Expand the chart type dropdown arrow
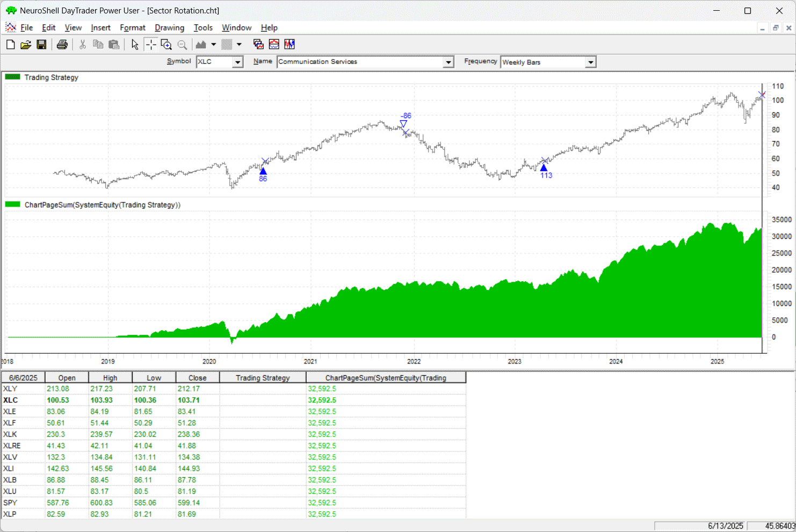This screenshot has height=532, width=796. click(x=213, y=45)
